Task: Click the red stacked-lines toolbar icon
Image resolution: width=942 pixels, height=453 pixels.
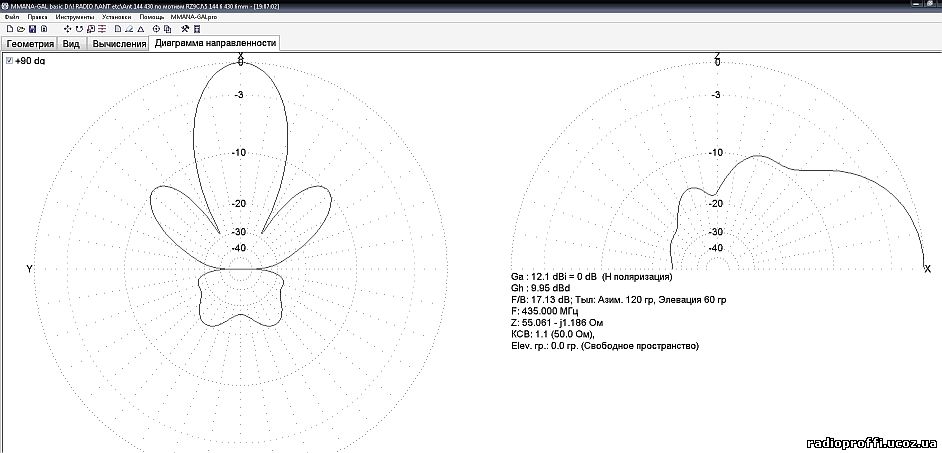Action: 102,29
